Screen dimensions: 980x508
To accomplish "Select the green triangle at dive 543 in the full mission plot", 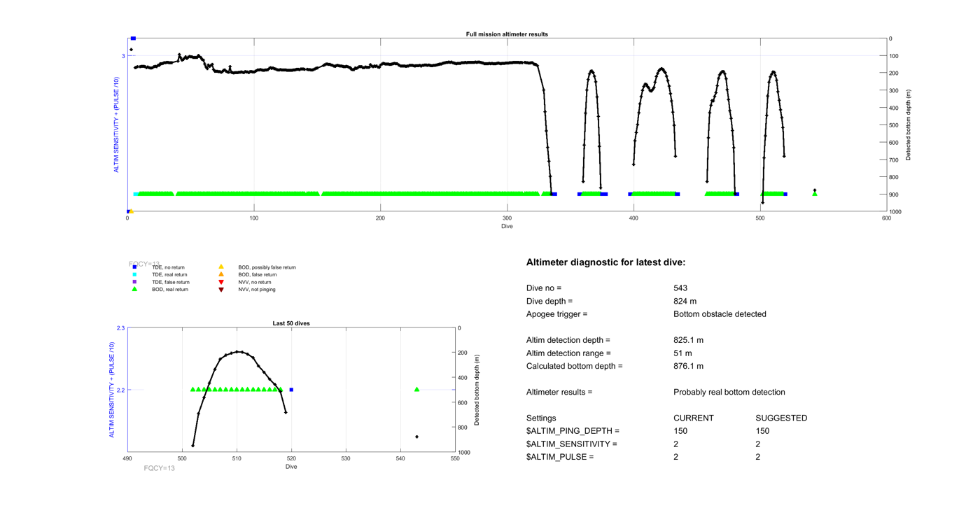I will point(815,194).
